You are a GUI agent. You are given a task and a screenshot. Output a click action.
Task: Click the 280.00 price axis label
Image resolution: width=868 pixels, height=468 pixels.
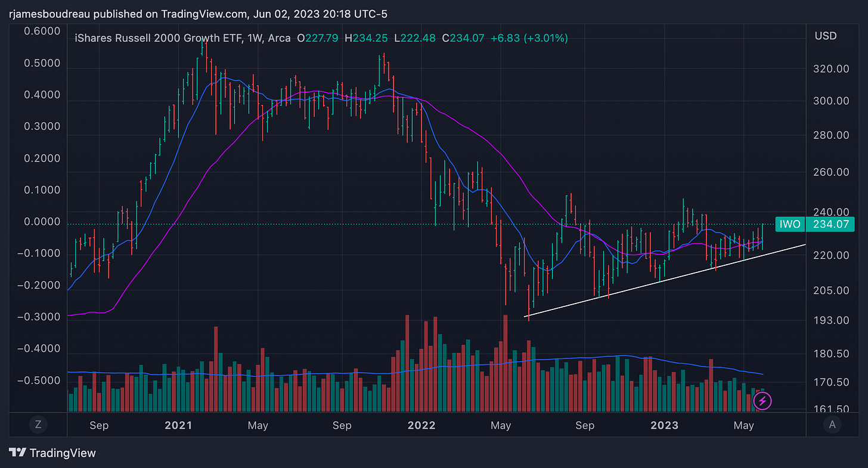pyautogui.click(x=832, y=136)
